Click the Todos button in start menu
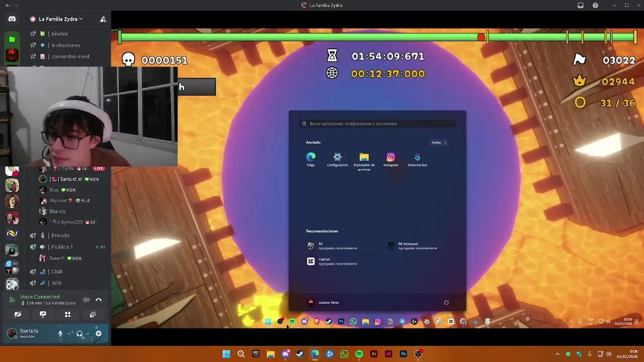The width and height of the screenshot is (644, 362). coord(439,142)
